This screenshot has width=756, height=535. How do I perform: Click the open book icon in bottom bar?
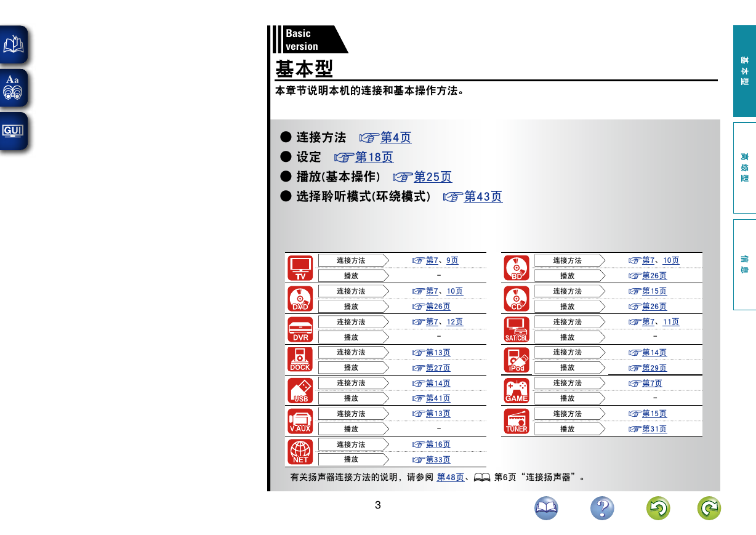546,508
